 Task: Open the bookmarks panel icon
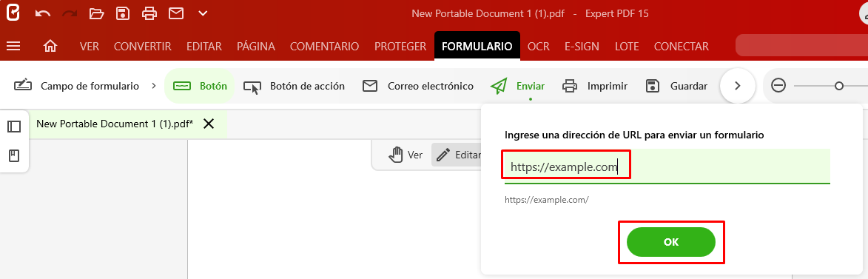(14, 155)
